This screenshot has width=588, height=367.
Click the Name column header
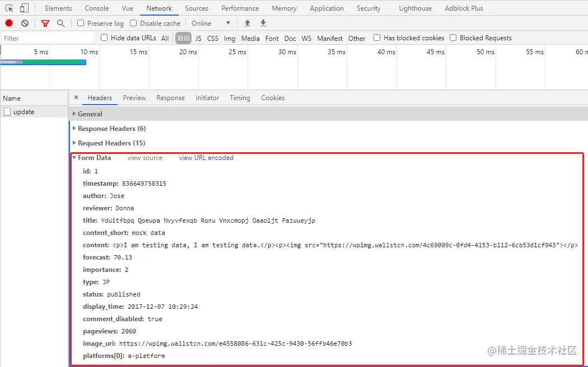pos(34,98)
